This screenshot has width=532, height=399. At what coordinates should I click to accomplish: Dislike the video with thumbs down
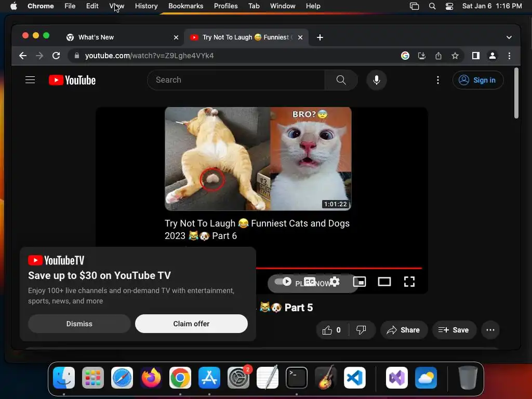pyautogui.click(x=362, y=330)
